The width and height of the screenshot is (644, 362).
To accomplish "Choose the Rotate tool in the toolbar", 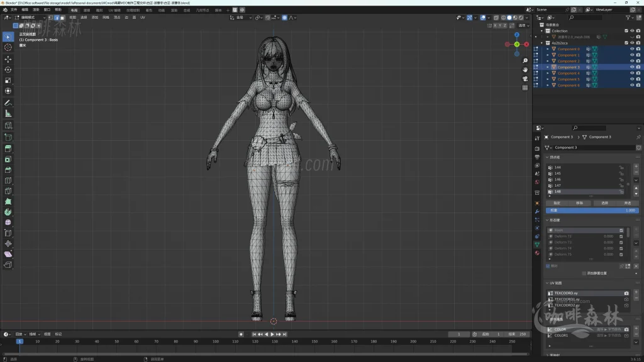I will (8, 70).
